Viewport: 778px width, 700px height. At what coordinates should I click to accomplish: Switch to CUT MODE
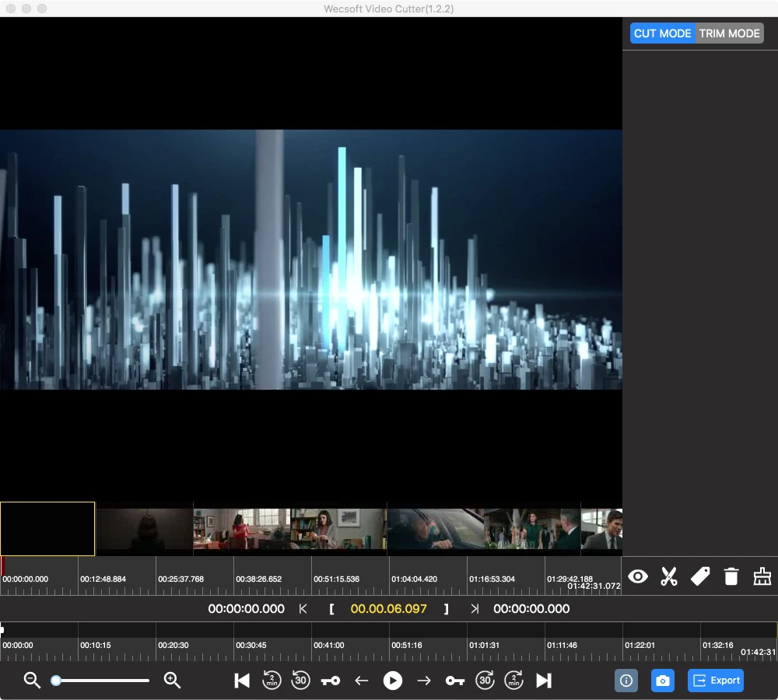point(662,33)
